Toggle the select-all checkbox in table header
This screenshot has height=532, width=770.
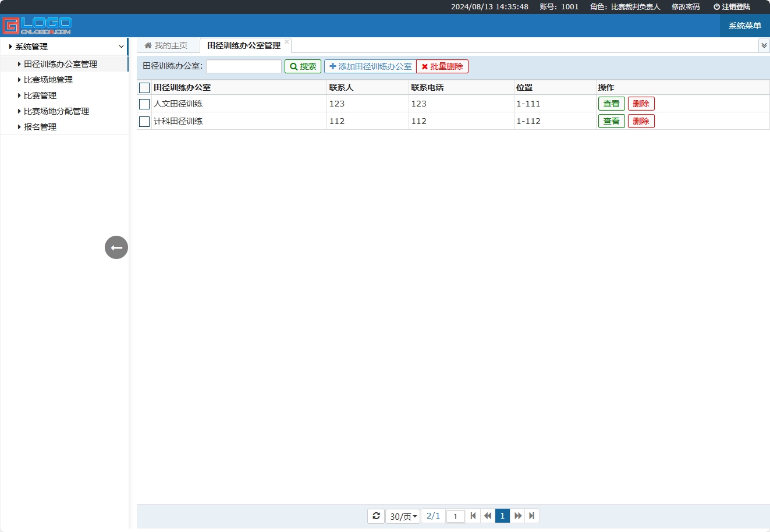(144, 88)
